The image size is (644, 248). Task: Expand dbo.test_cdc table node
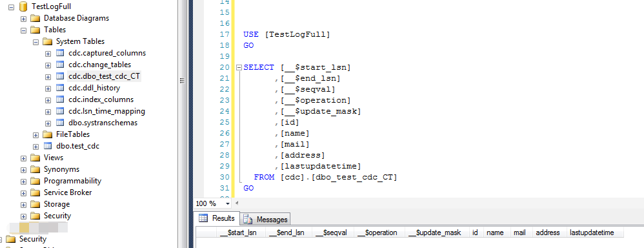coord(35,147)
